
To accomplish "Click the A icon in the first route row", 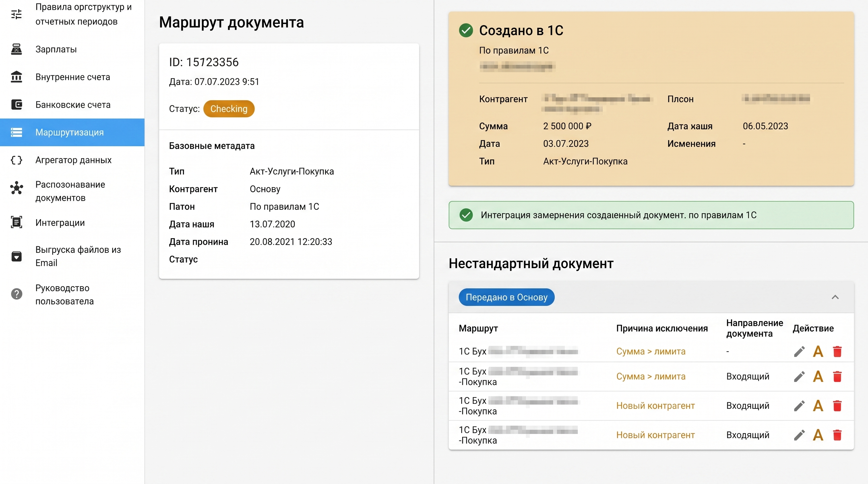I will [x=818, y=351].
